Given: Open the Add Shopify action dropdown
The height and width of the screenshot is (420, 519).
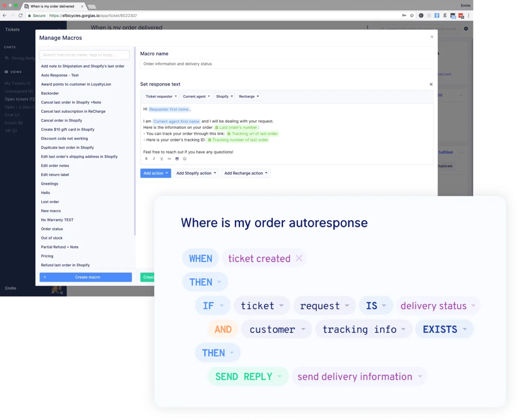Looking at the screenshot, I should click(196, 173).
